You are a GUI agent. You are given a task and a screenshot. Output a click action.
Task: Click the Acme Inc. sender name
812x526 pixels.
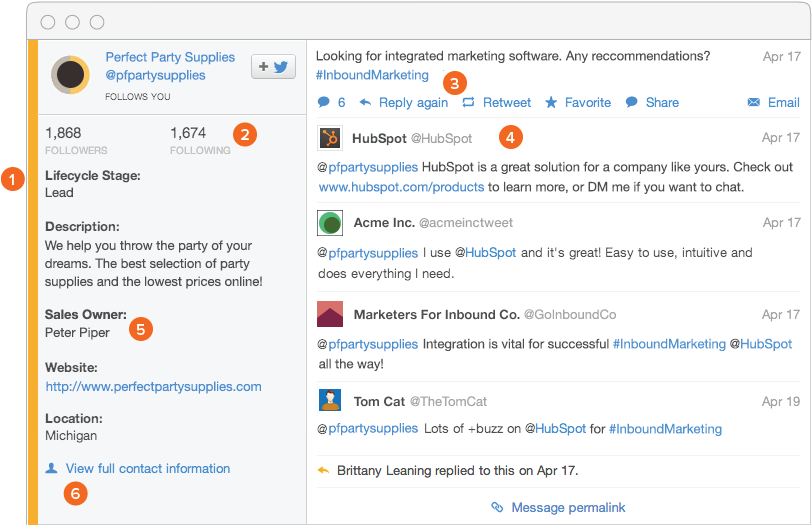tap(384, 223)
